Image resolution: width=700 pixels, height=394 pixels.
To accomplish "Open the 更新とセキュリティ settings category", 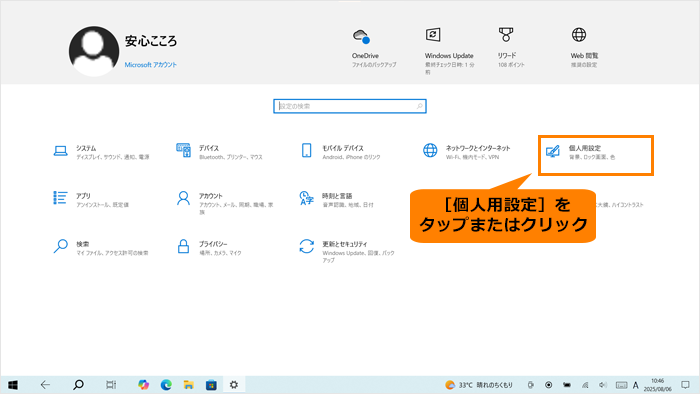I will (347, 251).
